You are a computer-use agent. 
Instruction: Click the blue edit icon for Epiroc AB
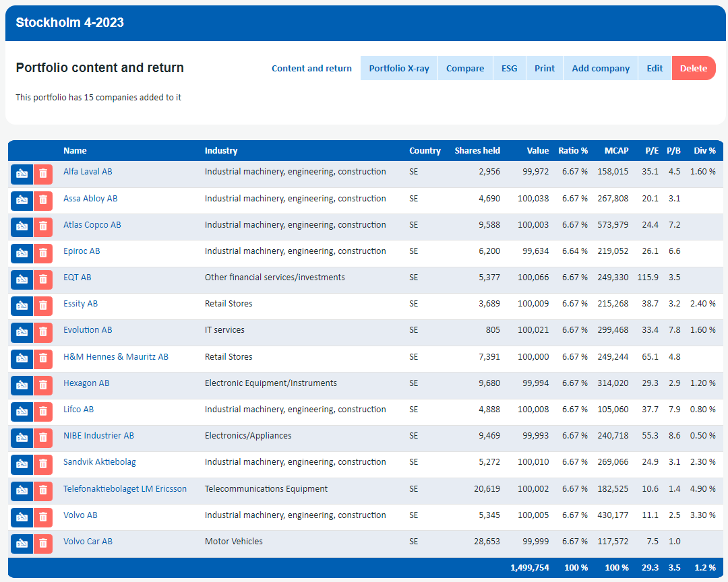point(22,253)
